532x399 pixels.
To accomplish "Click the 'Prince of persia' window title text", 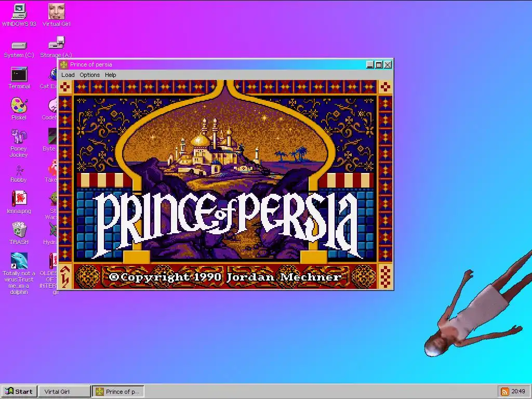I will click(91, 64).
